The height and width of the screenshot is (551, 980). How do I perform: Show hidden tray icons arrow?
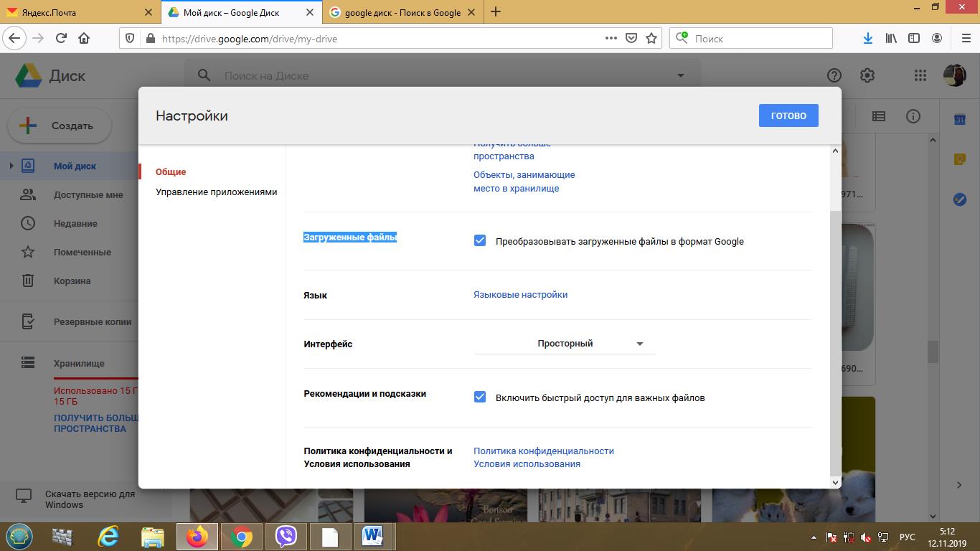(814, 537)
